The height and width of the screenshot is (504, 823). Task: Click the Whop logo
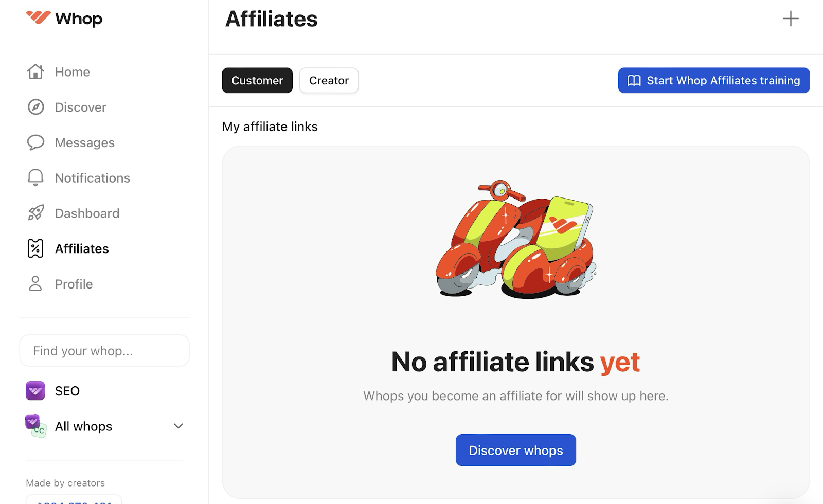coord(63,19)
